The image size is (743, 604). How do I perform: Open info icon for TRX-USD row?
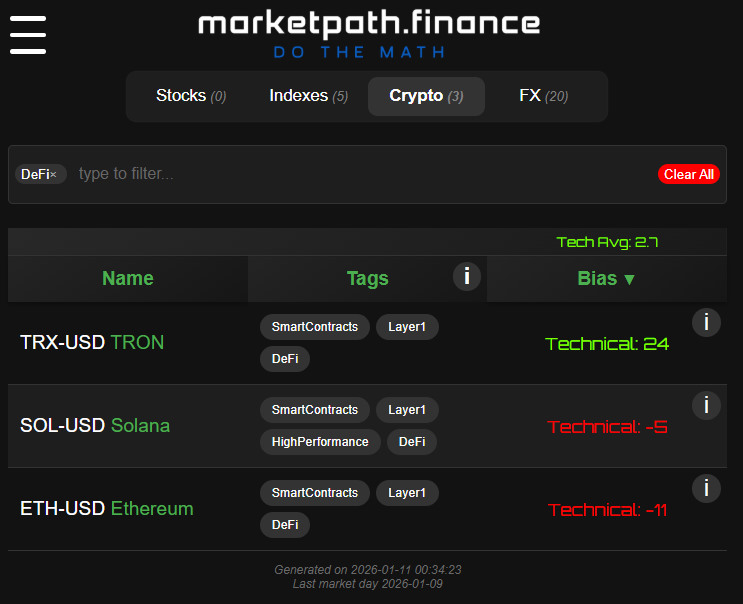pyautogui.click(x=706, y=322)
